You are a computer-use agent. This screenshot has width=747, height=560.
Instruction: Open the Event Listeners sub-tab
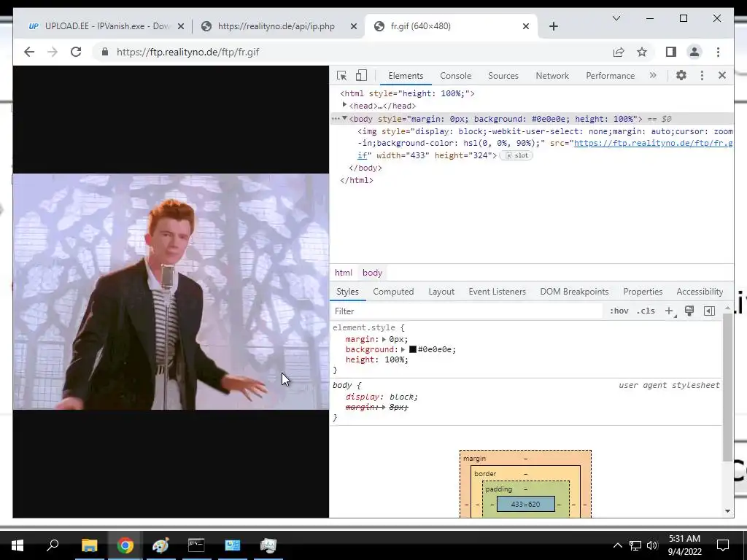click(x=497, y=292)
